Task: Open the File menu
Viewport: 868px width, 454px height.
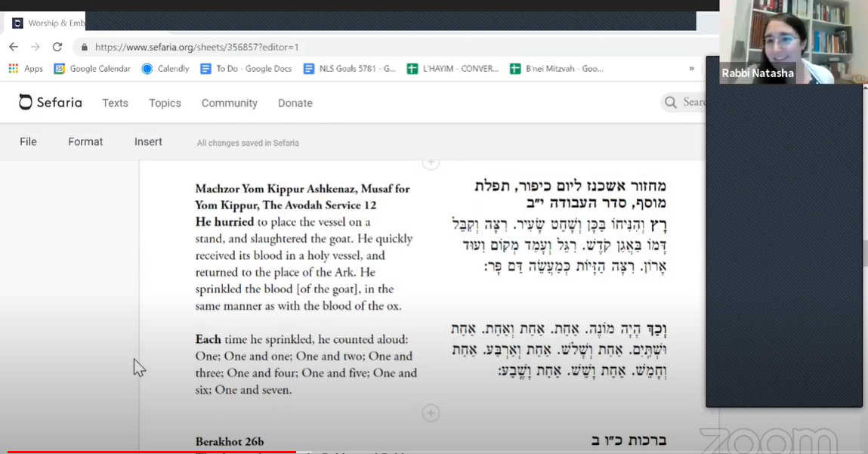Action: 28,142
